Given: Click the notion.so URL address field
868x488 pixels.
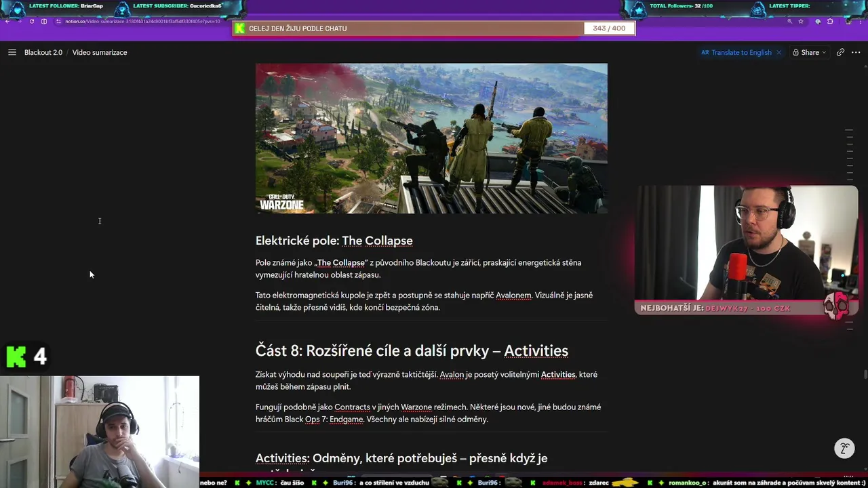Looking at the screenshot, I should pyautogui.click(x=142, y=22).
